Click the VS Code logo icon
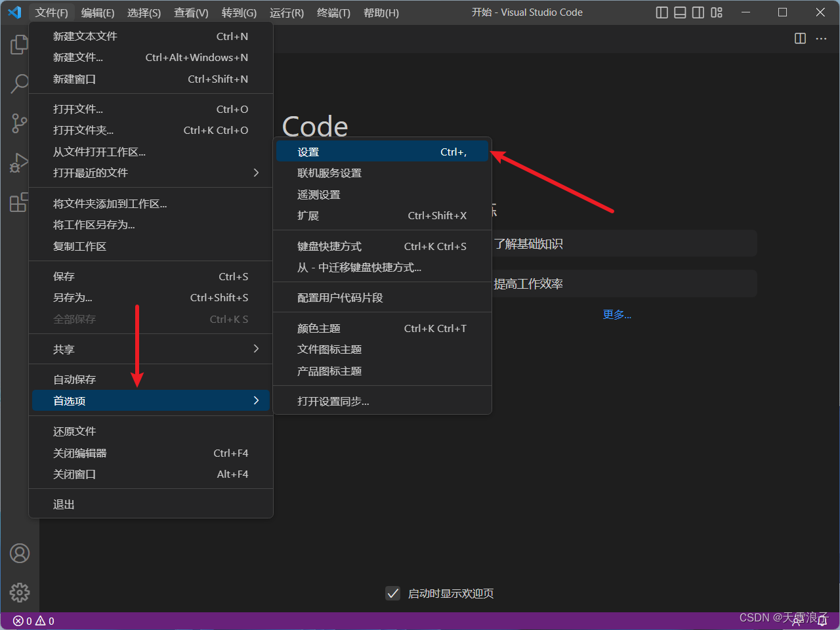 pyautogui.click(x=14, y=12)
